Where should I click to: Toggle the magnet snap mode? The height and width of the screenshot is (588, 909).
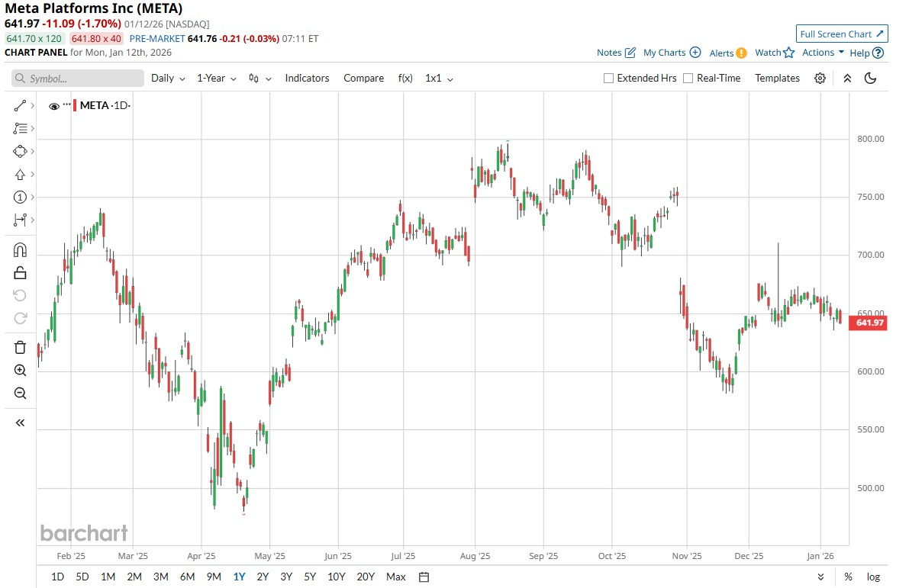(20, 250)
